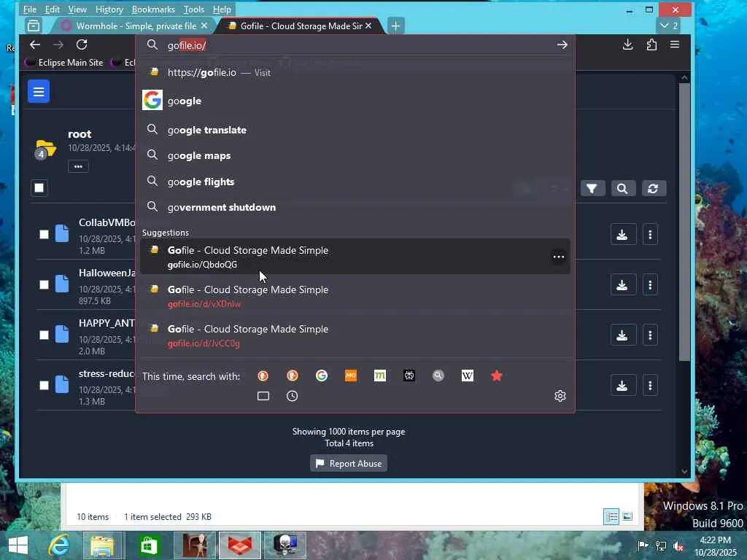Open the root folder ellipsis options
This screenshot has width=747, height=560.
78,167
